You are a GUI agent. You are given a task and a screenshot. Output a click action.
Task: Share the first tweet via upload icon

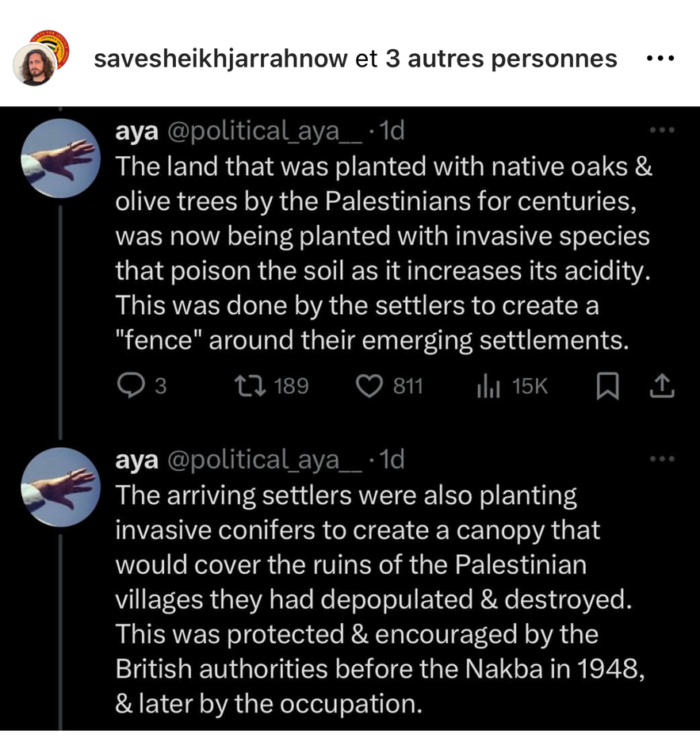point(660,386)
